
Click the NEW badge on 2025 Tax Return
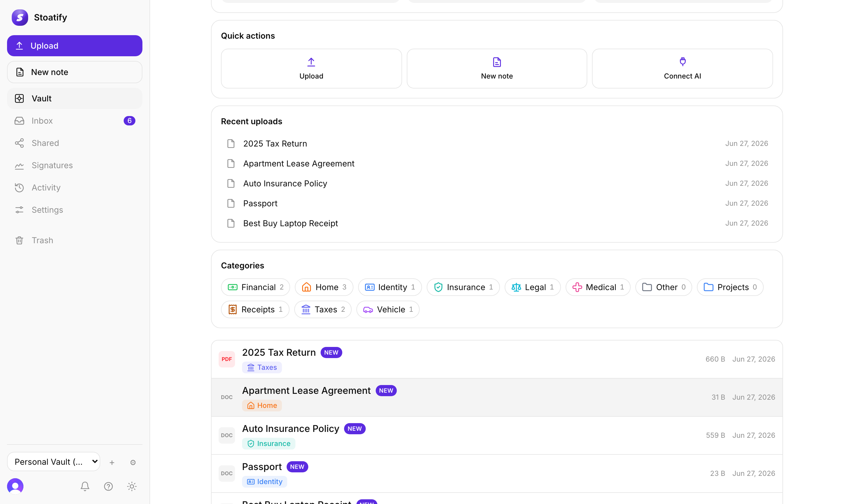point(331,353)
